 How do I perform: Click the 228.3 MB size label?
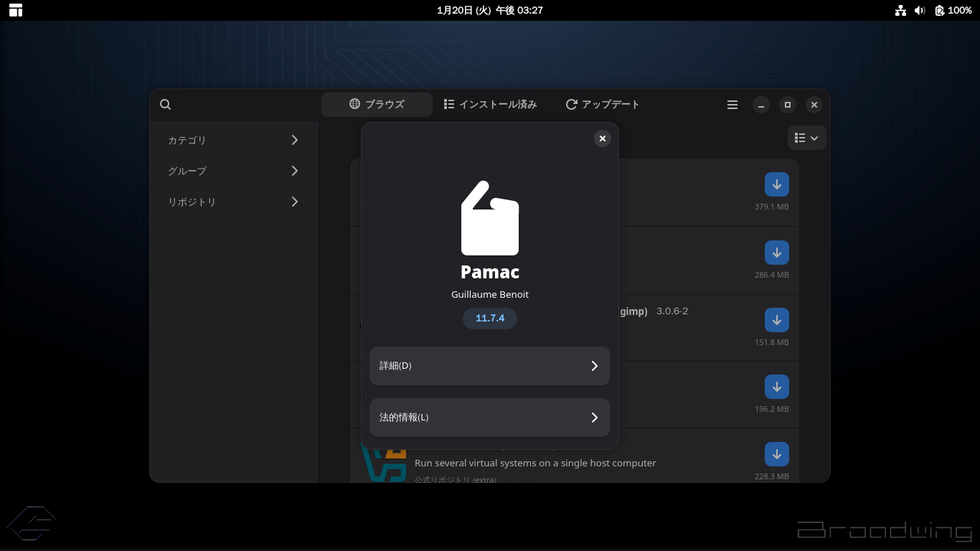pos(772,476)
